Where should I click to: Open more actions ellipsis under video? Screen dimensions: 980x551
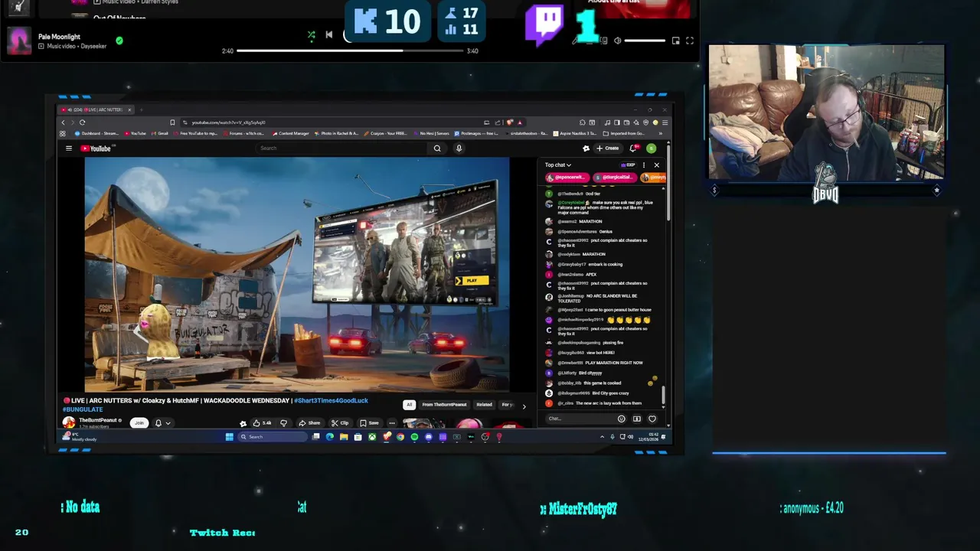[x=392, y=422]
